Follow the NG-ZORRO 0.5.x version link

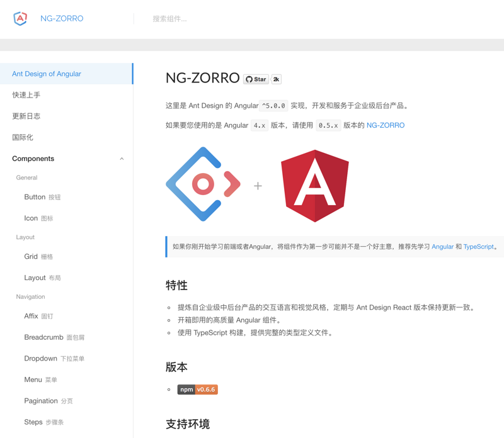pos(386,125)
